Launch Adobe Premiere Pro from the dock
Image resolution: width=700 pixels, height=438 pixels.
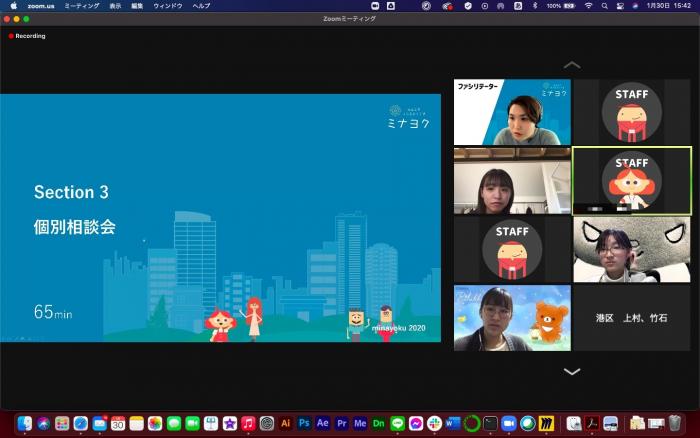[x=342, y=423]
